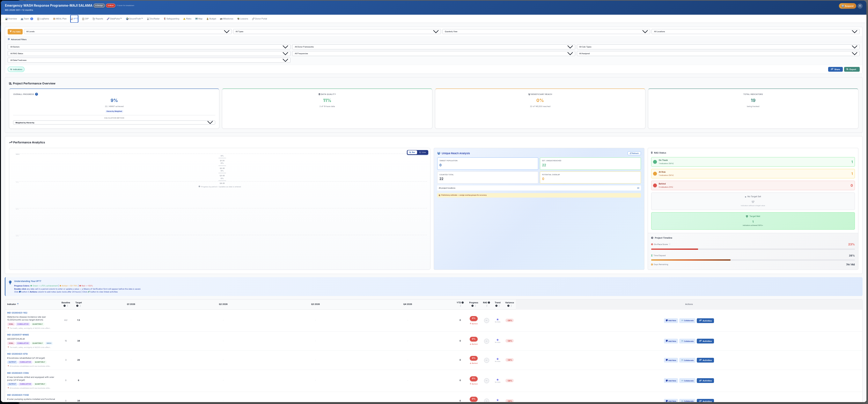
Task: Click the RAG column info icon
Action: coord(489,303)
